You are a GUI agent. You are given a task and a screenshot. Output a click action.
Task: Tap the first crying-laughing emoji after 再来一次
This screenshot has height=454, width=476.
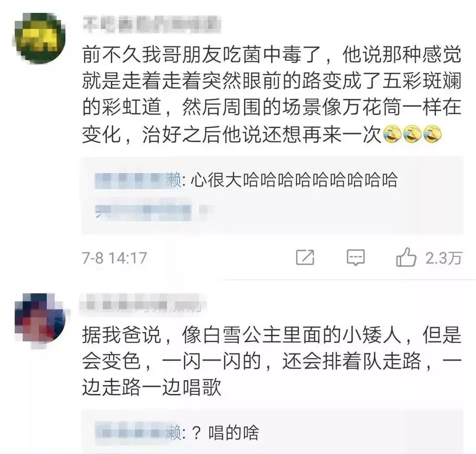[x=392, y=134]
